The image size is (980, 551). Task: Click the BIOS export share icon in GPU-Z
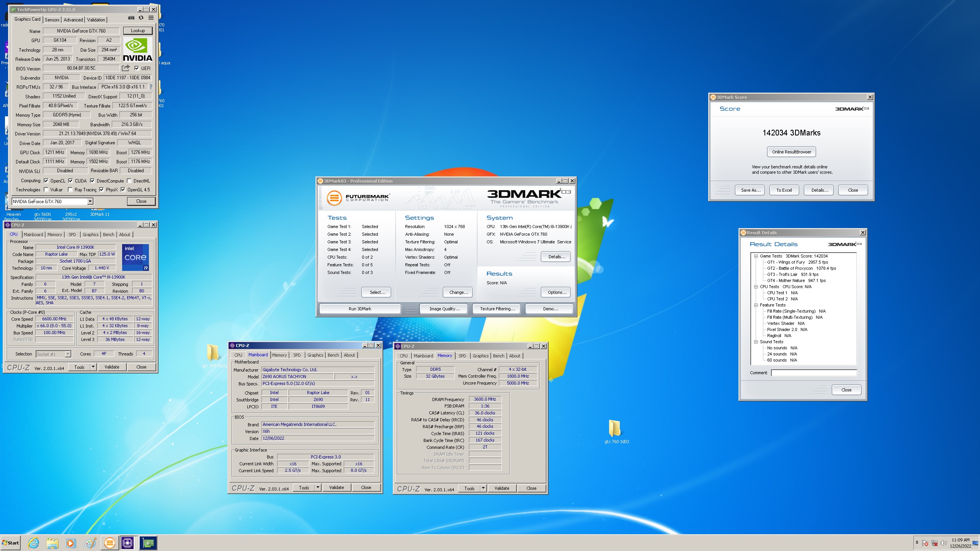coord(126,68)
